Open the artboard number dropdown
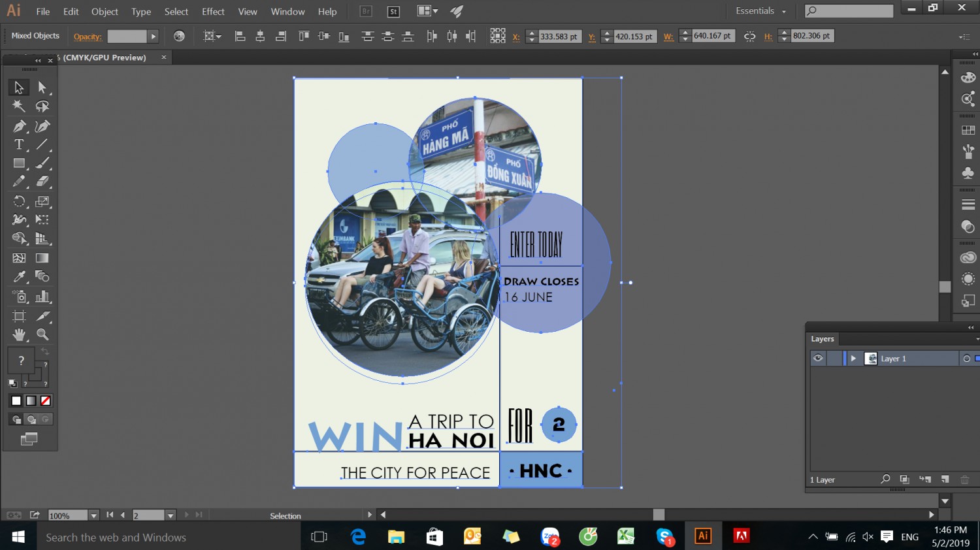 (x=171, y=515)
